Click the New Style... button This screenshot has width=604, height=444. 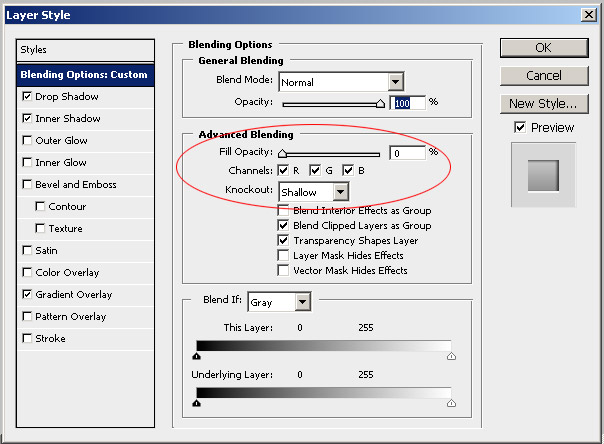544,104
